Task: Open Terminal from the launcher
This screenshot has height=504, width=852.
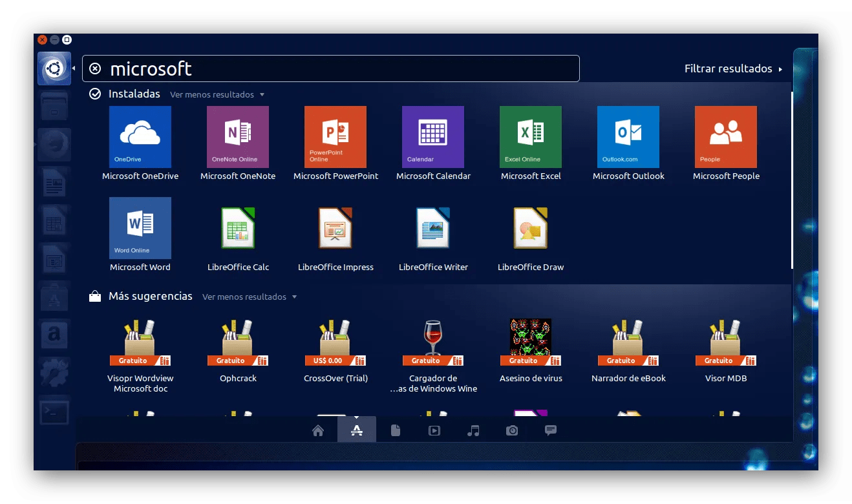Action: [x=54, y=411]
